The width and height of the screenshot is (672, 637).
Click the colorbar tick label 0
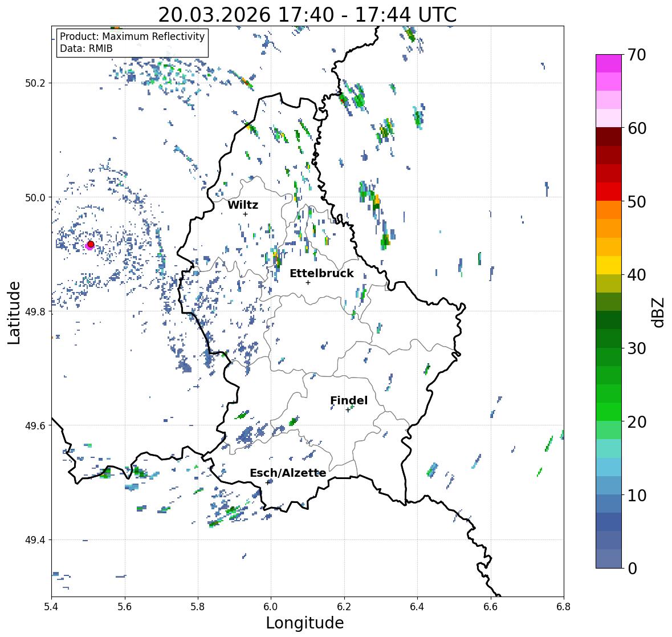[x=632, y=569]
